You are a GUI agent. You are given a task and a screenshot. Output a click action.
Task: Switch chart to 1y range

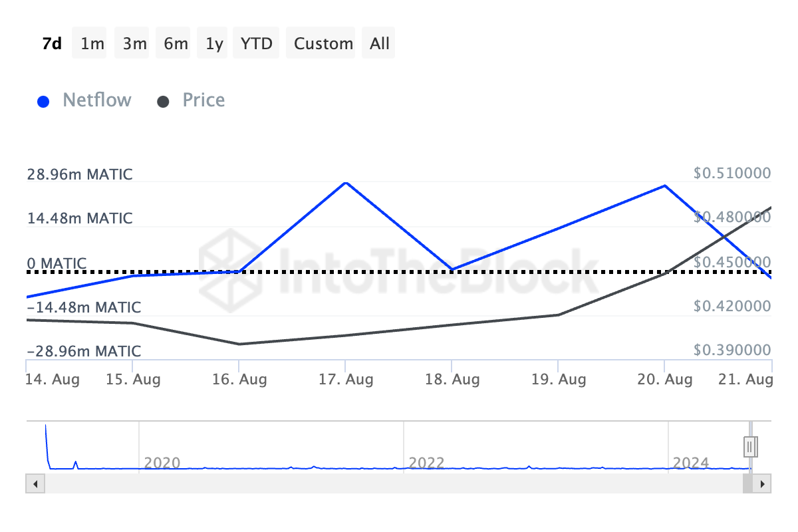(214, 44)
